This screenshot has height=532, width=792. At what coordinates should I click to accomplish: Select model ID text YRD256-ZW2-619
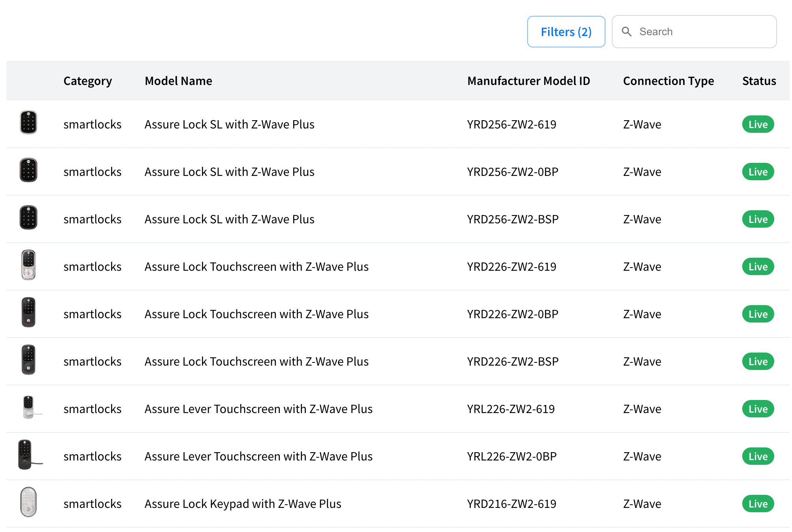(x=511, y=125)
